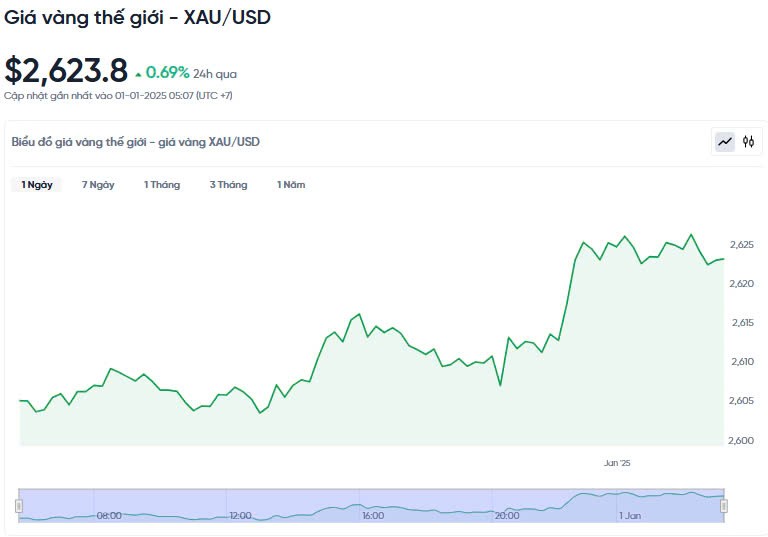Click the green up-arrow price change indicator

tap(138, 74)
